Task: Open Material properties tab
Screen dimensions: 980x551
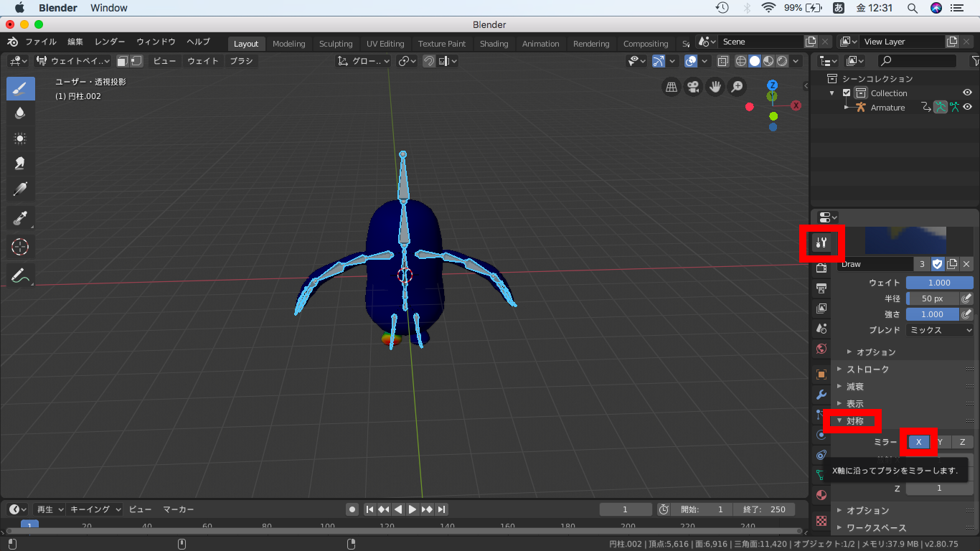Action: [x=821, y=495]
